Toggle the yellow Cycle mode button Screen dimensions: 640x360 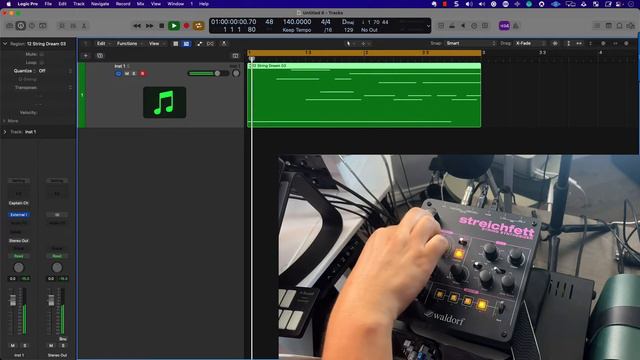click(x=198, y=26)
